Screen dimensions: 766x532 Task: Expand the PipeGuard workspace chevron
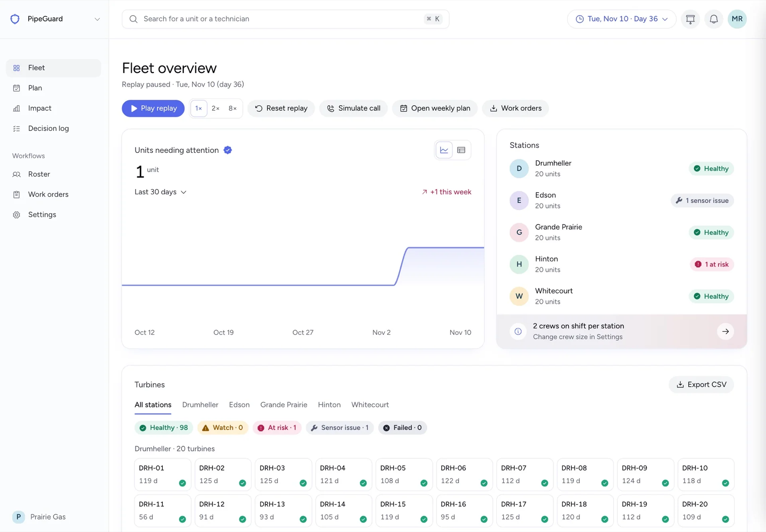[97, 19]
